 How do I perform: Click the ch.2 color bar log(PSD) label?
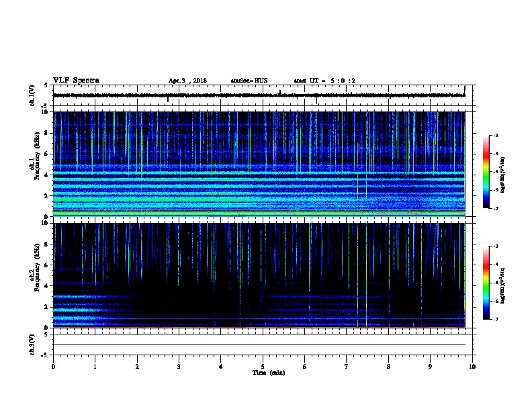point(502,285)
